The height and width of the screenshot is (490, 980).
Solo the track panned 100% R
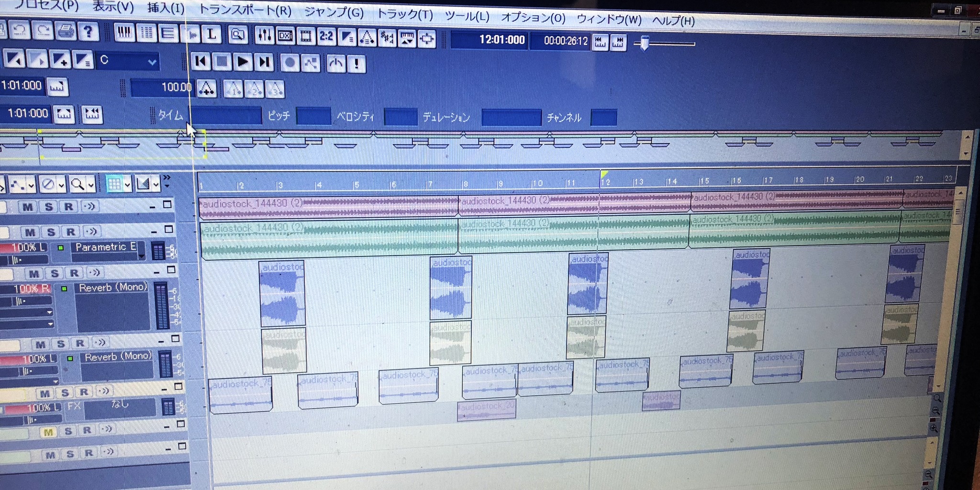[55, 273]
